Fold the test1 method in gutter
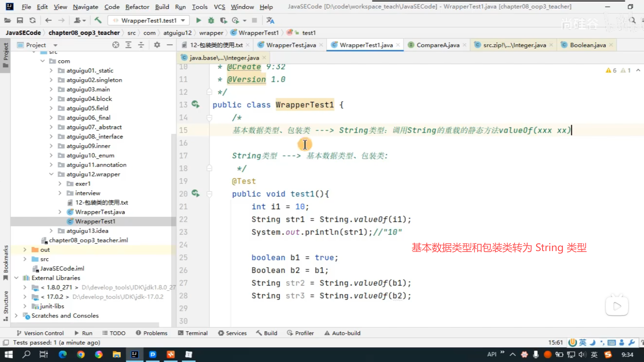The height and width of the screenshot is (362, 644). pyautogui.click(x=209, y=194)
